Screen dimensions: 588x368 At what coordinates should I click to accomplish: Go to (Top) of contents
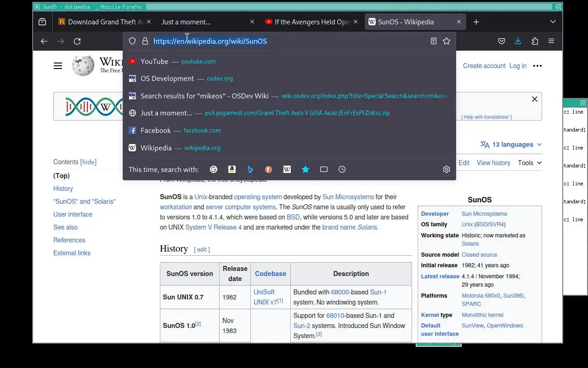[x=62, y=176]
